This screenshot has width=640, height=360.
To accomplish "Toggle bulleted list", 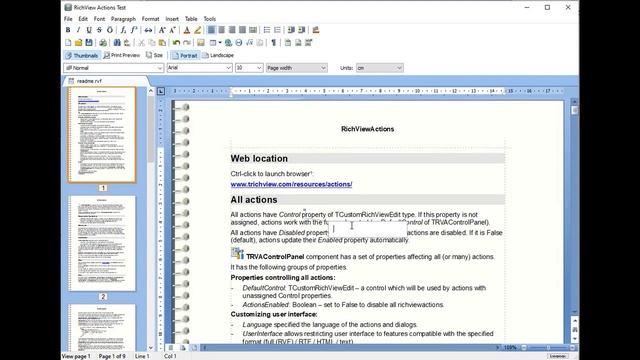I will coord(267,30).
